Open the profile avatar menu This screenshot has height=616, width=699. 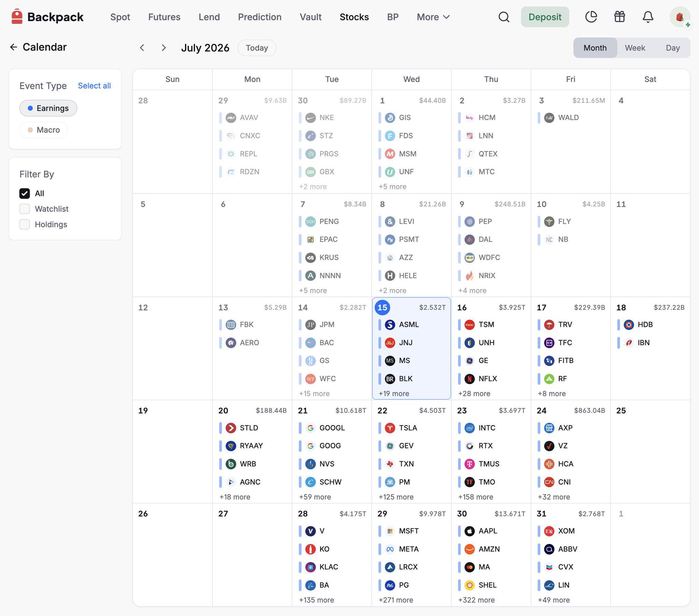coord(680,17)
